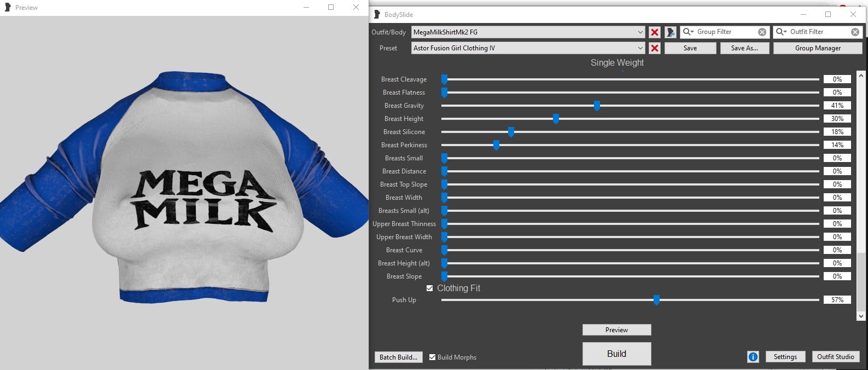Clear the Group Filter field
The image size is (868, 370).
pyautogui.click(x=762, y=32)
